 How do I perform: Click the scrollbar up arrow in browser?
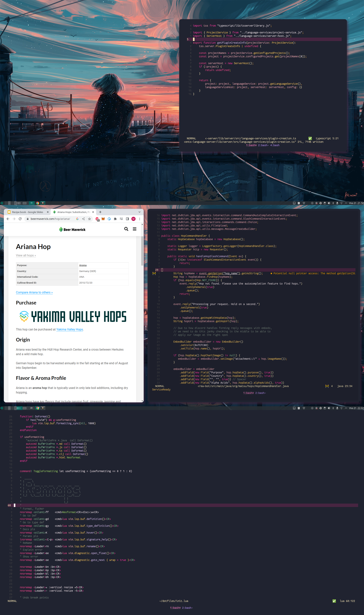tap(142, 224)
